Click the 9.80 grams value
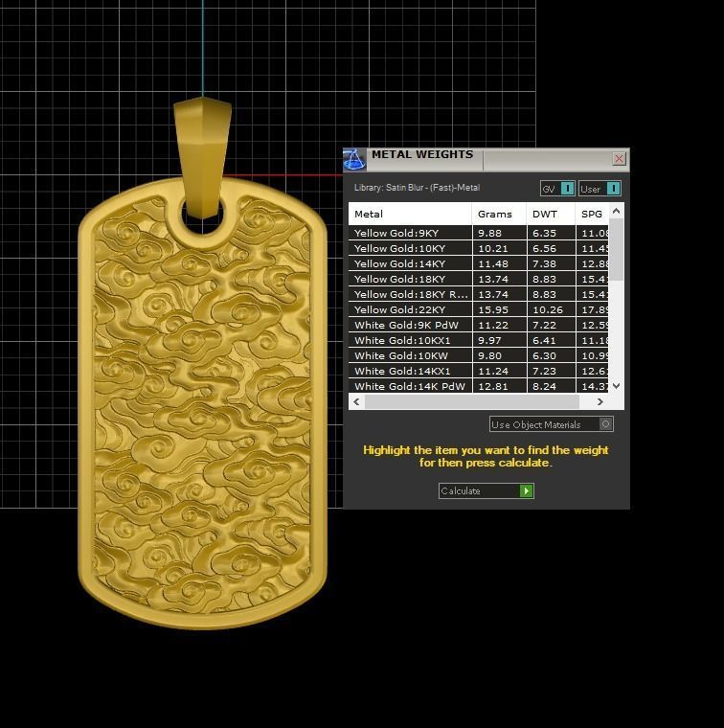This screenshot has width=724, height=728. coord(489,355)
